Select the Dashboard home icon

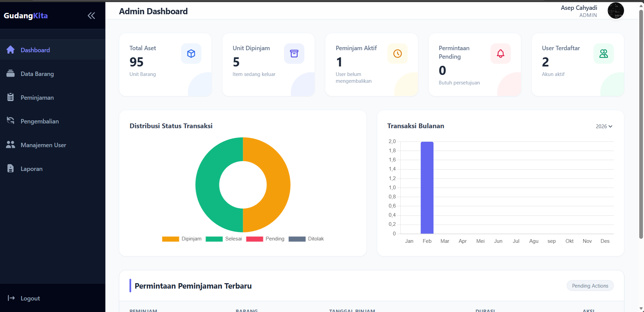click(x=11, y=50)
